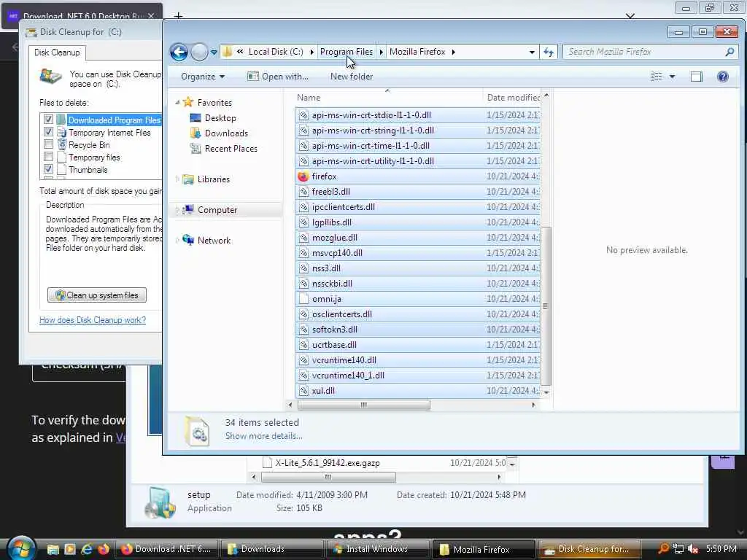Image resolution: width=747 pixels, height=560 pixels.
Task: Expand the Libraries tree node
Action: coord(177,179)
